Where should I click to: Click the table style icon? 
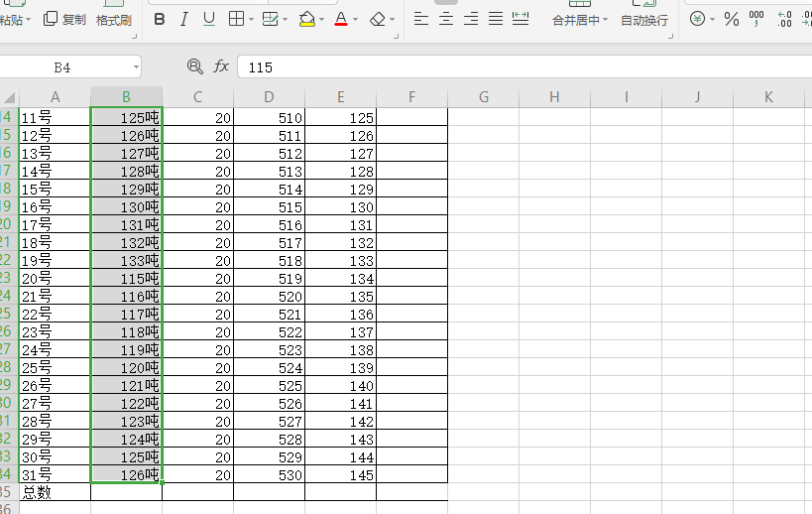[x=271, y=19]
